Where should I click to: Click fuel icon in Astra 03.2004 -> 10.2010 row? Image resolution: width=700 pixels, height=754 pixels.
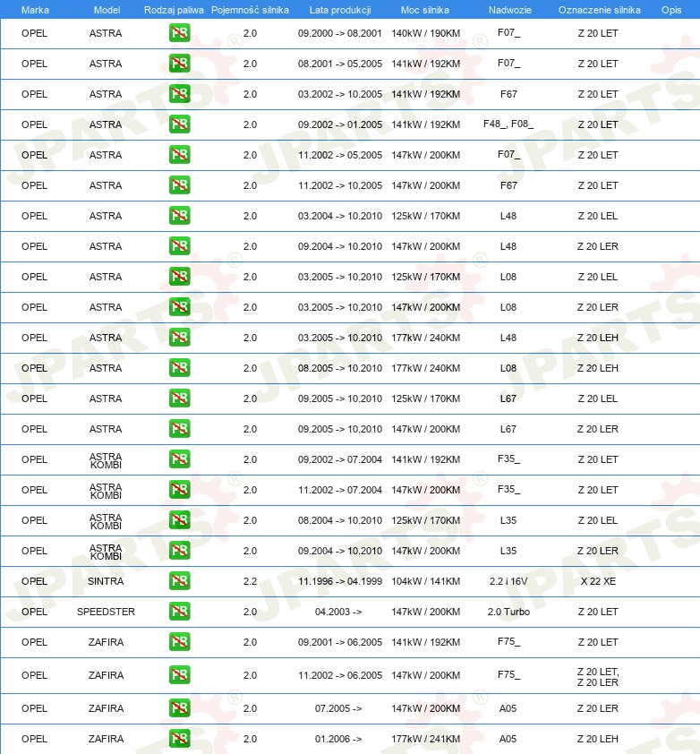[x=179, y=216]
